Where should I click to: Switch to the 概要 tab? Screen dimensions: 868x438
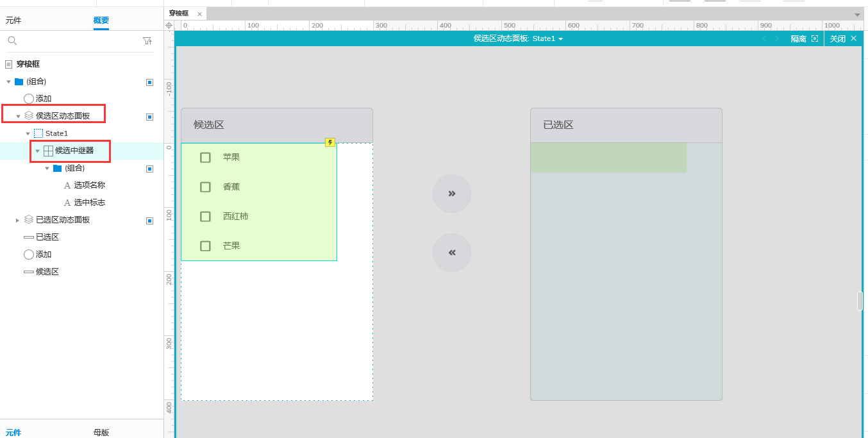[101, 21]
